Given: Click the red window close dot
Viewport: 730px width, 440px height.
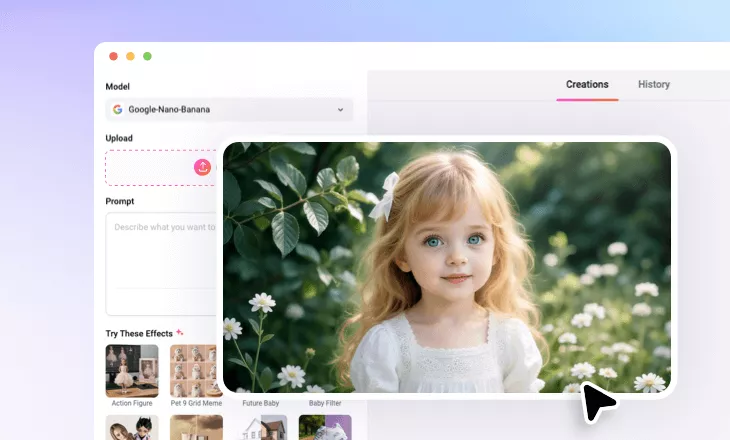Looking at the screenshot, I should click(113, 56).
